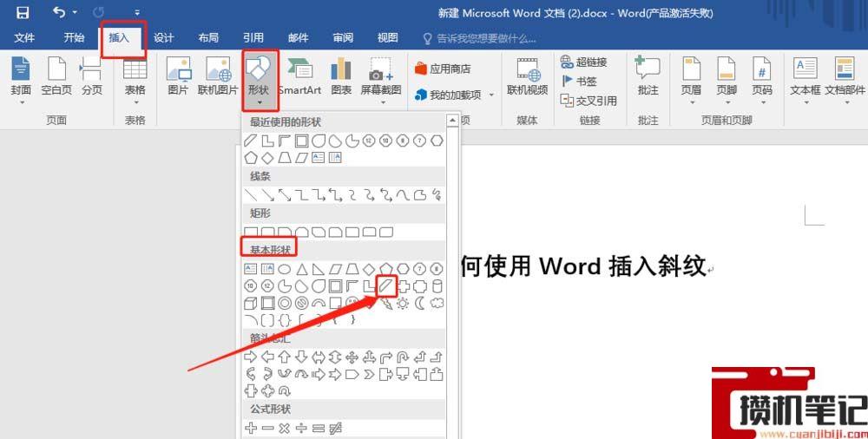Open the File (文件) tab
The image size is (868, 439).
(x=24, y=37)
